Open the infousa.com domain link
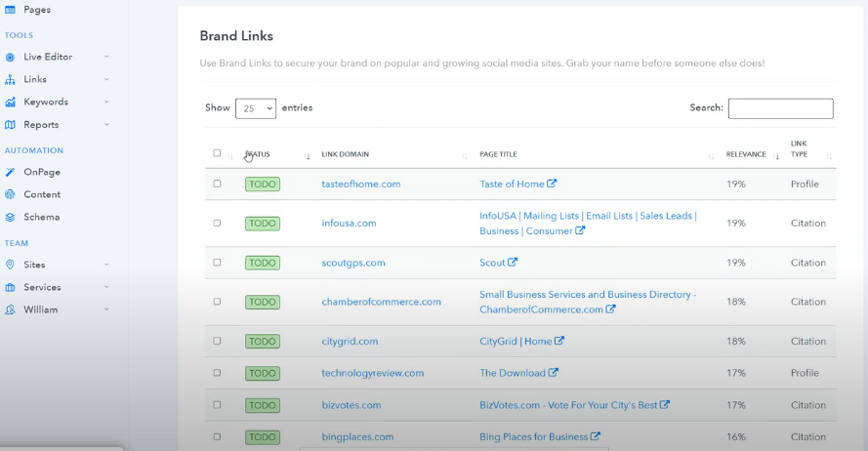 tap(349, 223)
